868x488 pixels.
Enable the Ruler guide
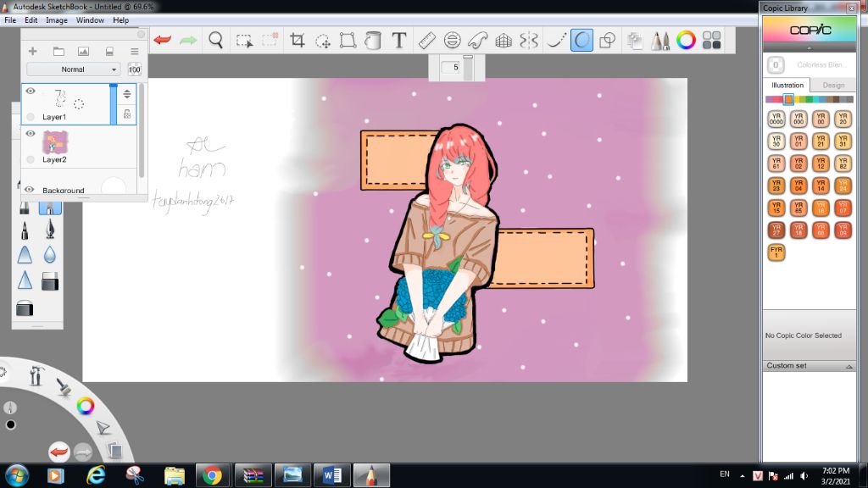coord(427,40)
